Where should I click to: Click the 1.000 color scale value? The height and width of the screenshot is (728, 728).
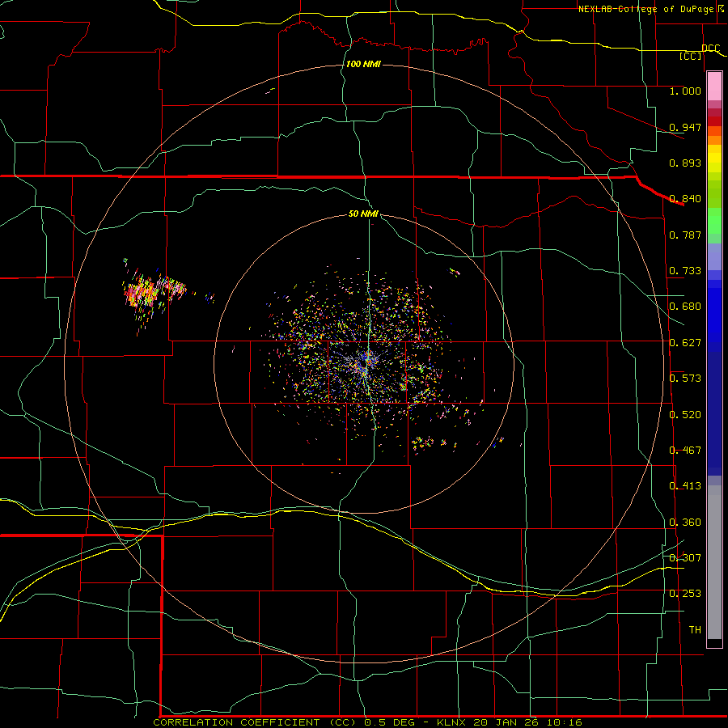685,91
